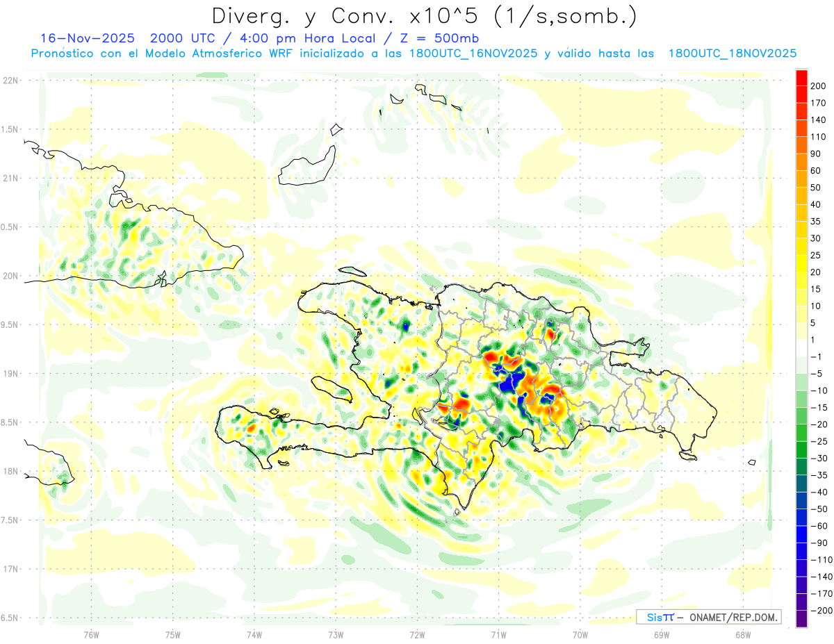This screenshot has height=644, width=834.
Task: Click the "69W" longitude label
Action: tap(662, 634)
